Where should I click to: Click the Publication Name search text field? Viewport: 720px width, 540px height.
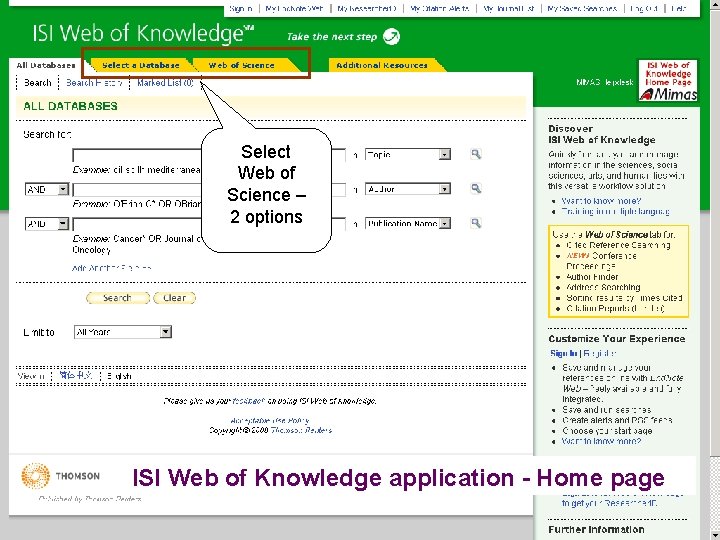point(209,224)
